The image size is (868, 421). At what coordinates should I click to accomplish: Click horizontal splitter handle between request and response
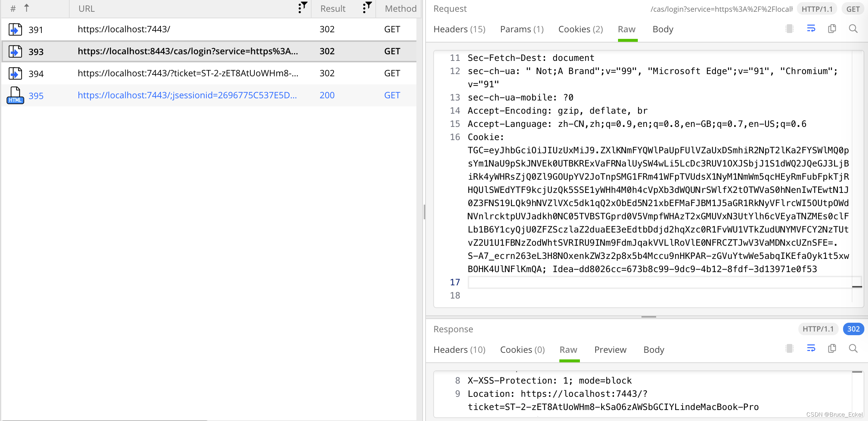pos(648,316)
